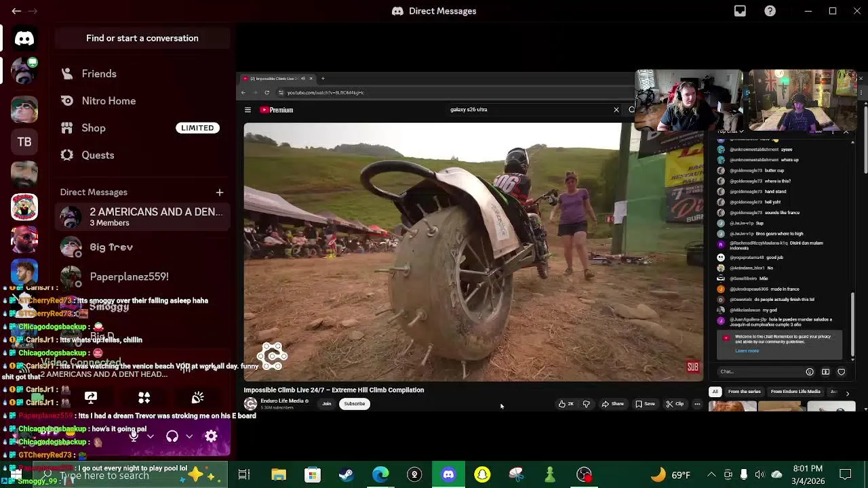
Task: Clip the YouTube video
Action: [x=675, y=404]
